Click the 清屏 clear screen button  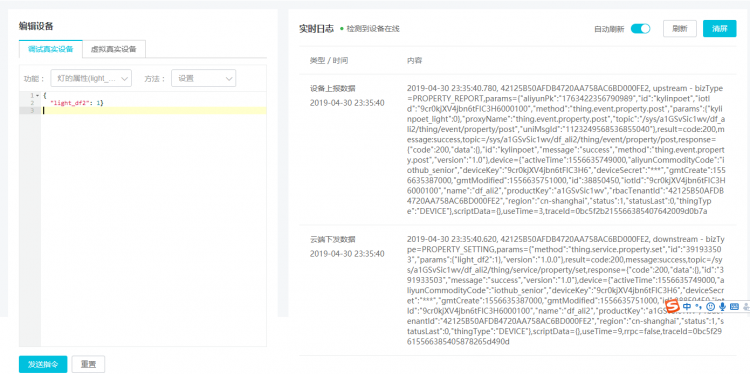click(x=719, y=29)
